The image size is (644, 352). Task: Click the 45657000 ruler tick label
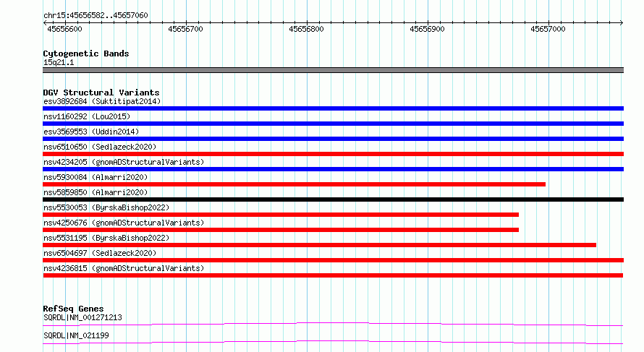[x=548, y=29]
